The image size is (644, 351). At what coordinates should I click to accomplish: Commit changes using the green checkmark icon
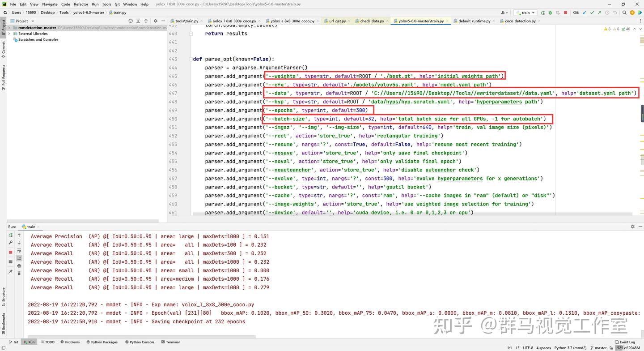click(x=592, y=13)
